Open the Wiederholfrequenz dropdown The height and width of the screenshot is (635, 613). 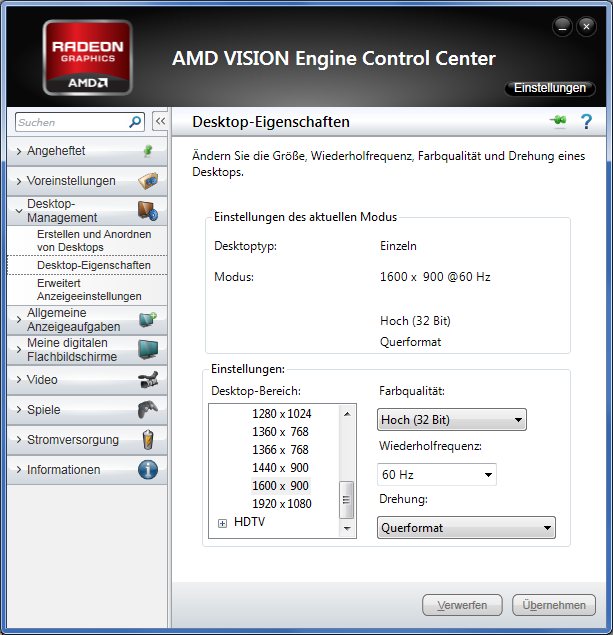coord(437,474)
